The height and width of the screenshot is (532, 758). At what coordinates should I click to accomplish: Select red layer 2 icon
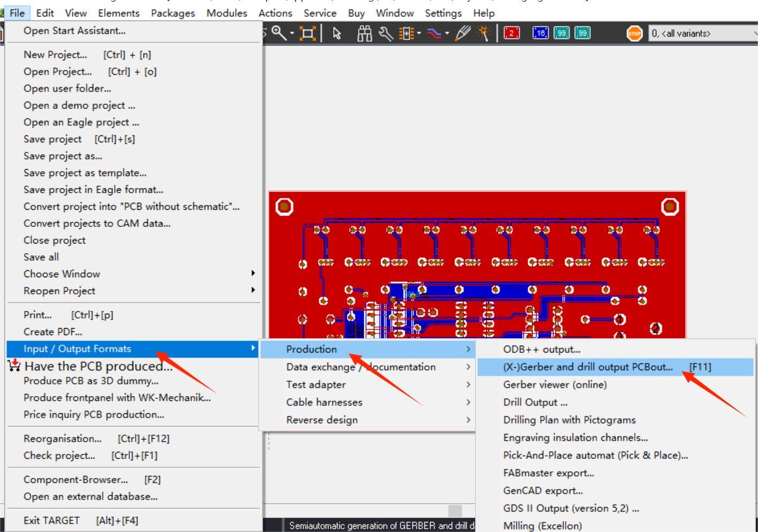click(x=512, y=33)
